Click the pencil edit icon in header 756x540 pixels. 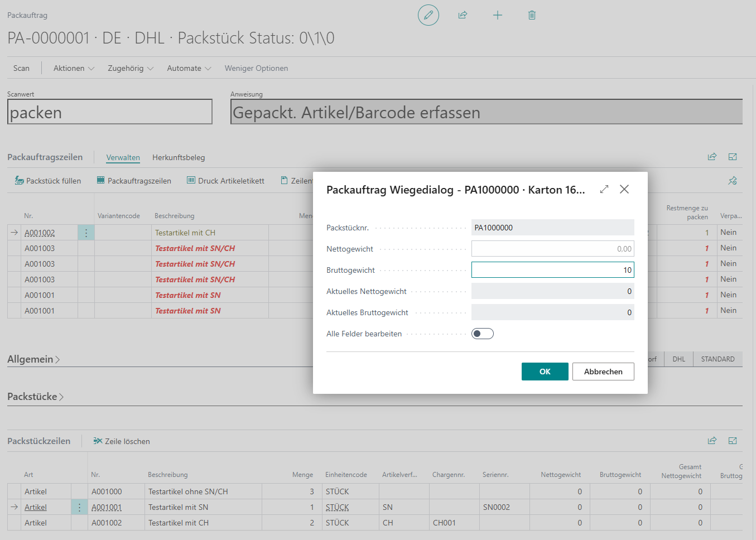428,15
